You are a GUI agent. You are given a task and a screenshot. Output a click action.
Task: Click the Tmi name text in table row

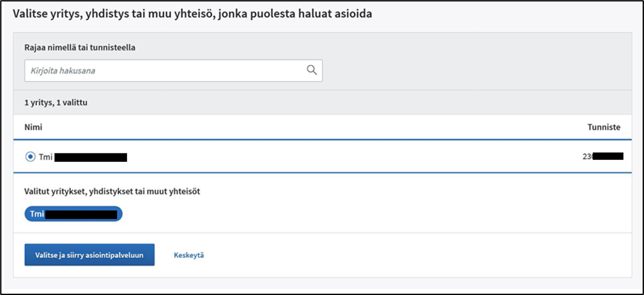coord(45,157)
